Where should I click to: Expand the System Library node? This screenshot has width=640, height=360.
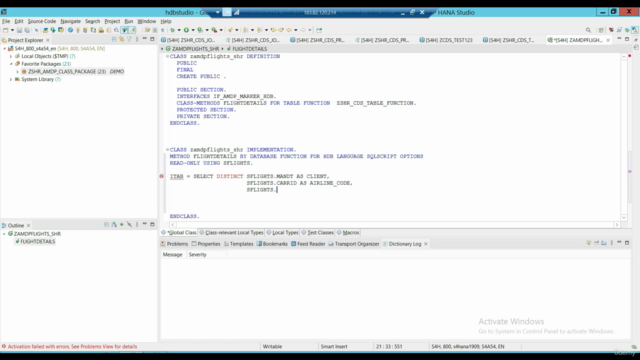11,80
